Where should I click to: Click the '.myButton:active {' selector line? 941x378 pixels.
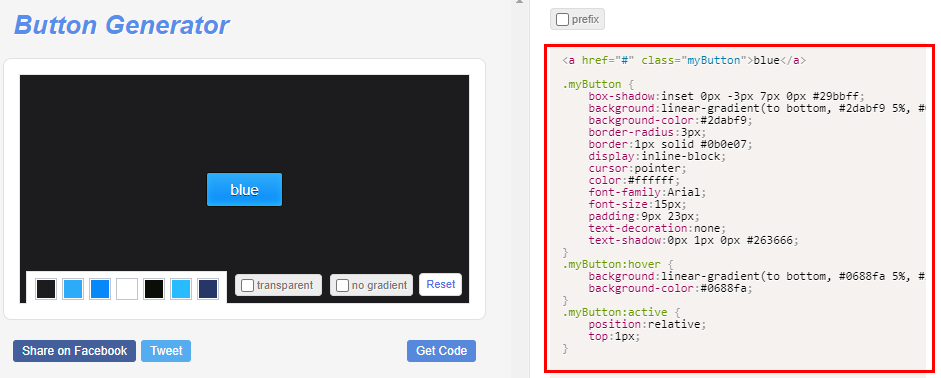(x=621, y=313)
